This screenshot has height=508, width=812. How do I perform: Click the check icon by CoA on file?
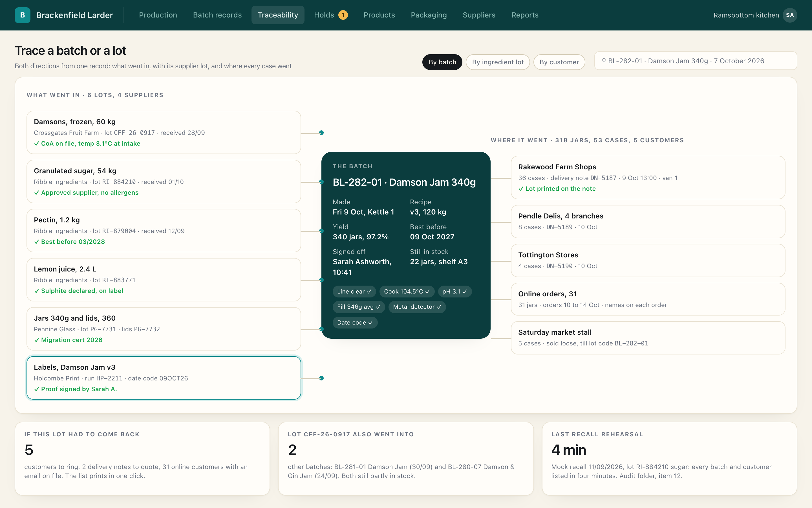click(37, 143)
